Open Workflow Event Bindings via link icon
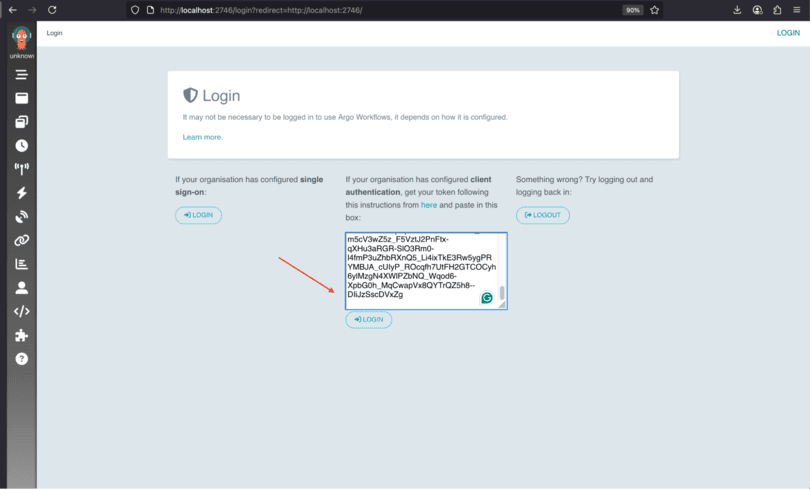Screen dimensions: 810x489 click(22, 240)
